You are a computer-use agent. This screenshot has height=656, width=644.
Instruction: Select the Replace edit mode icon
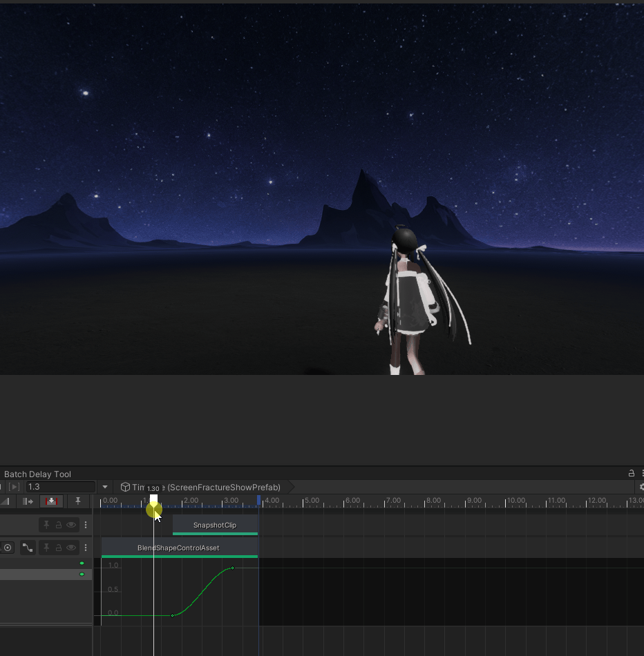click(x=52, y=501)
